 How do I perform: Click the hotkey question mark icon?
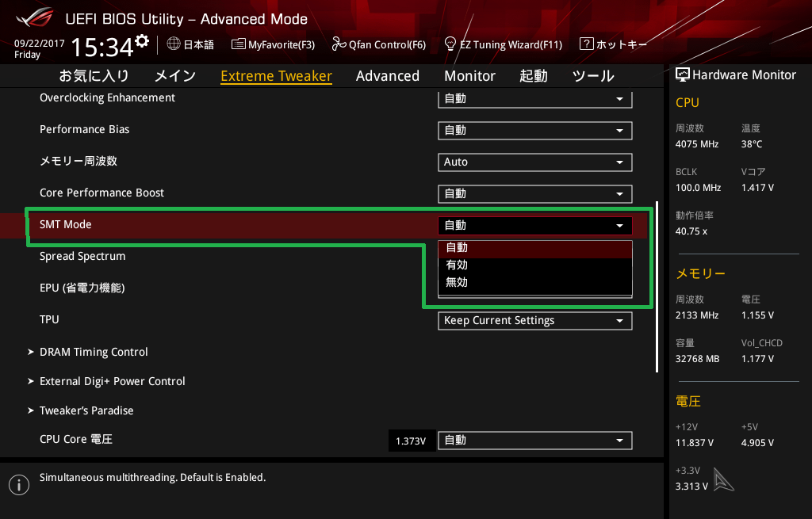pyautogui.click(x=586, y=44)
